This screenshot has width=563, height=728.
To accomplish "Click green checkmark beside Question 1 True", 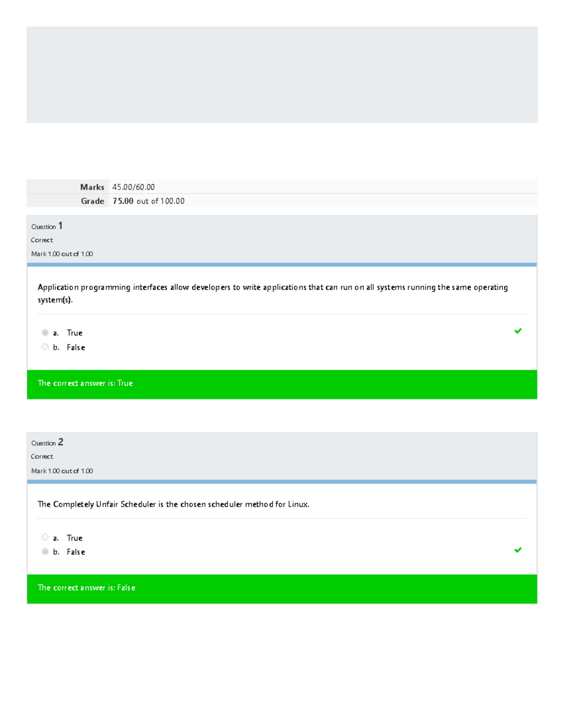I will pyautogui.click(x=518, y=331).
